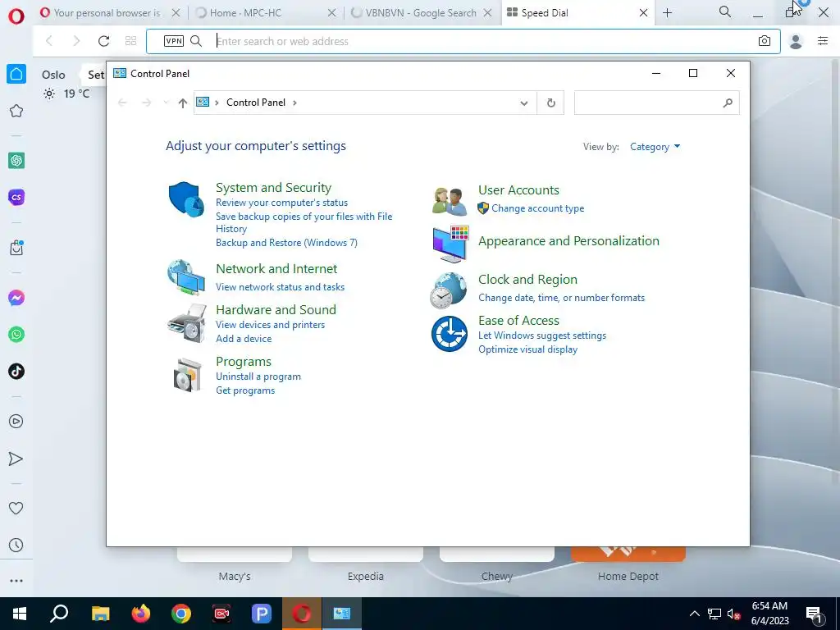This screenshot has height=630, width=840.
Task: Launch Google Chrome from taskbar
Action: [181, 614]
